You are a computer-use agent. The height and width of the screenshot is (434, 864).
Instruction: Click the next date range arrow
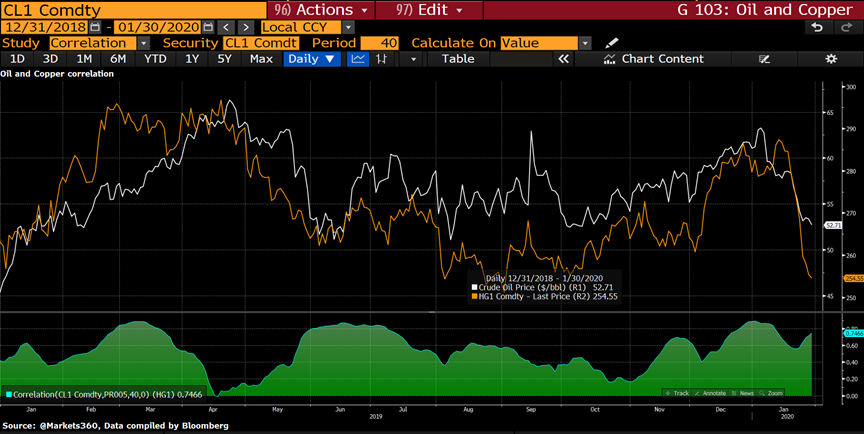[246, 27]
